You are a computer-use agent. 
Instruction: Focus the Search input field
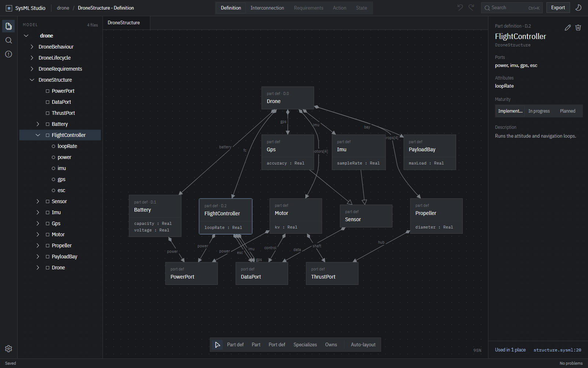point(512,8)
